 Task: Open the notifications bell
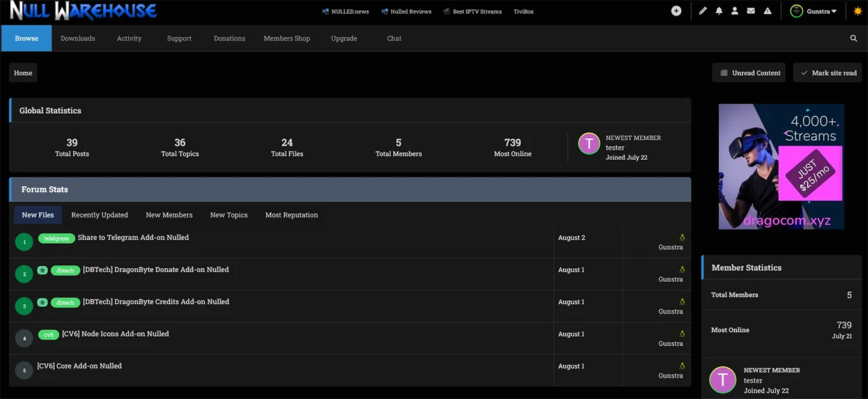[719, 11]
